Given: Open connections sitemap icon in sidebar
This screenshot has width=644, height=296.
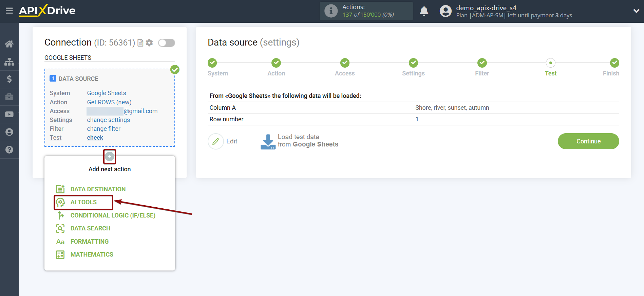Looking at the screenshot, I should [x=9, y=62].
